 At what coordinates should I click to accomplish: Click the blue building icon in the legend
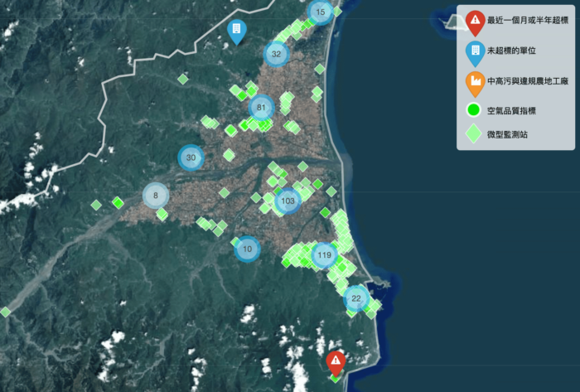coord(476,54)
